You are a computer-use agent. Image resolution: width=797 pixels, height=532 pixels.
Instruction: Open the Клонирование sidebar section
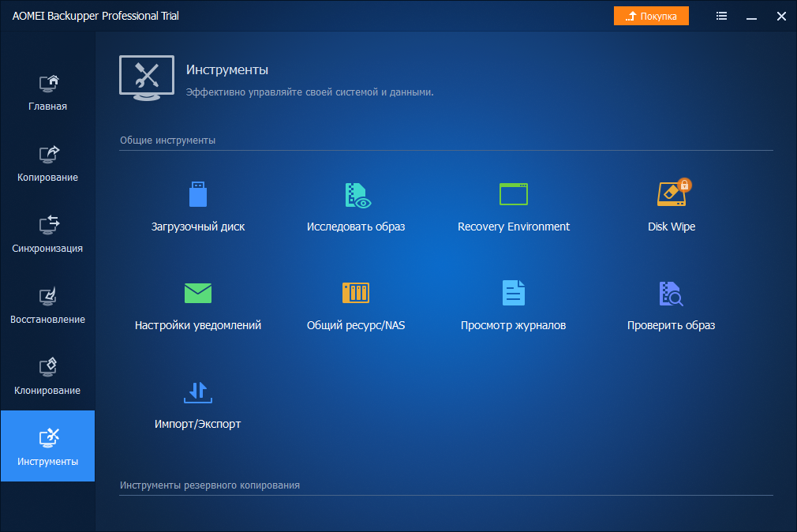(48, 377)
